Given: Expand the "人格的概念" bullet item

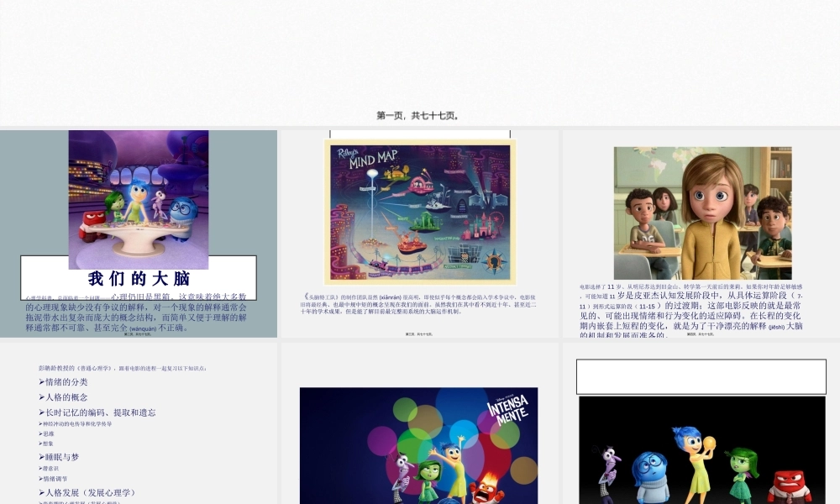Looking at the screenshot, I should point(66,397).
